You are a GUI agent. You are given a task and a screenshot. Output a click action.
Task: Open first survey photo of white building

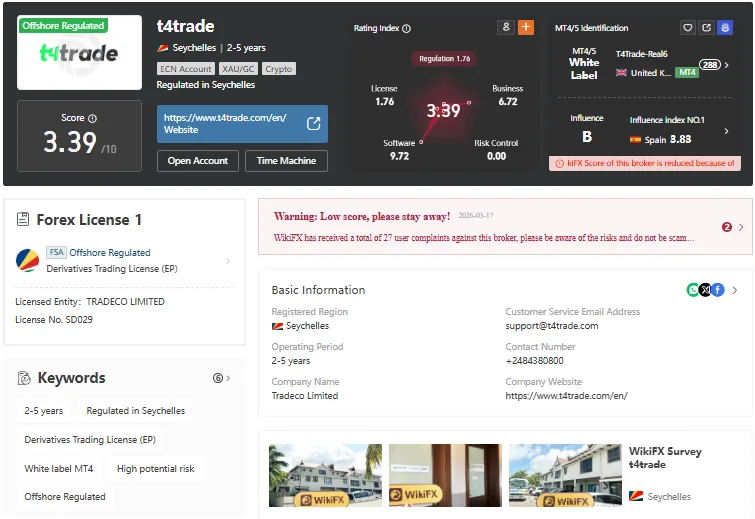325,475
